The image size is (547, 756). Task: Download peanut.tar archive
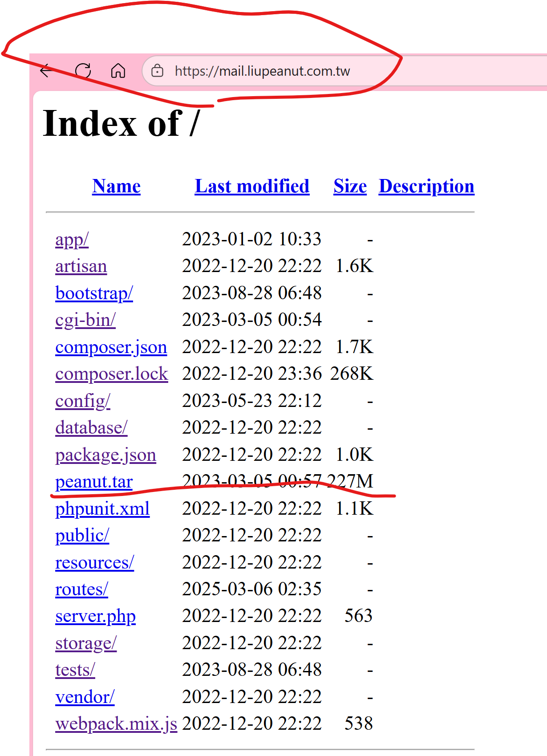coord(94,481)
